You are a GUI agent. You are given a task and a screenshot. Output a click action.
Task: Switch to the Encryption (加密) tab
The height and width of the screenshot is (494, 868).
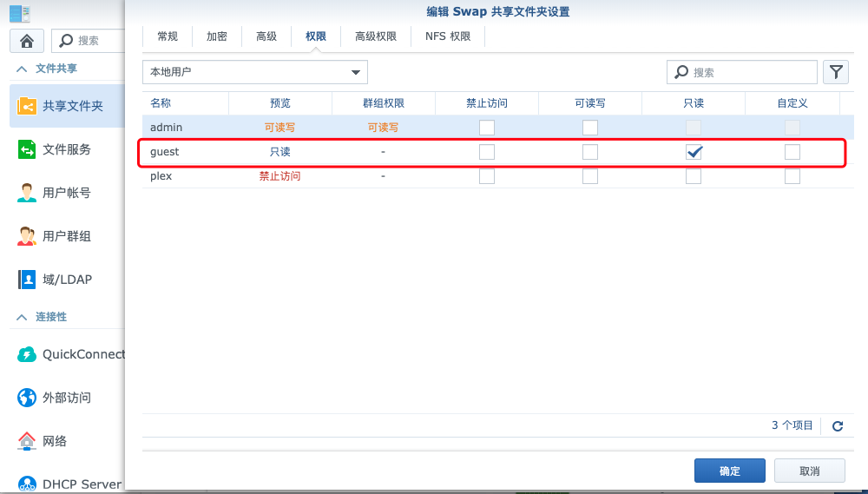point(217,36)
